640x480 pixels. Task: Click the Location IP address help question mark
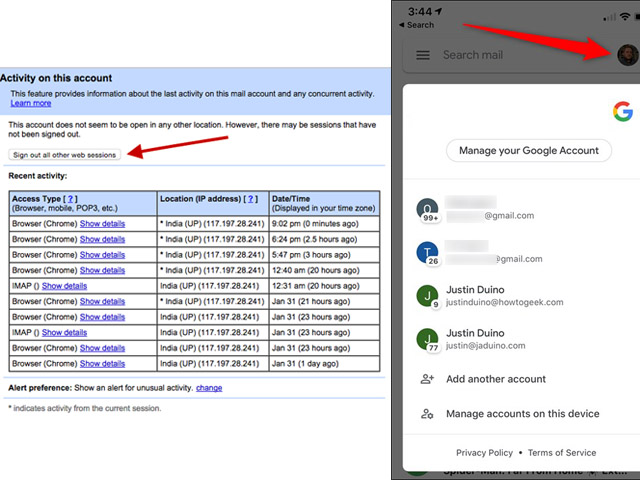tap(251, 199)
